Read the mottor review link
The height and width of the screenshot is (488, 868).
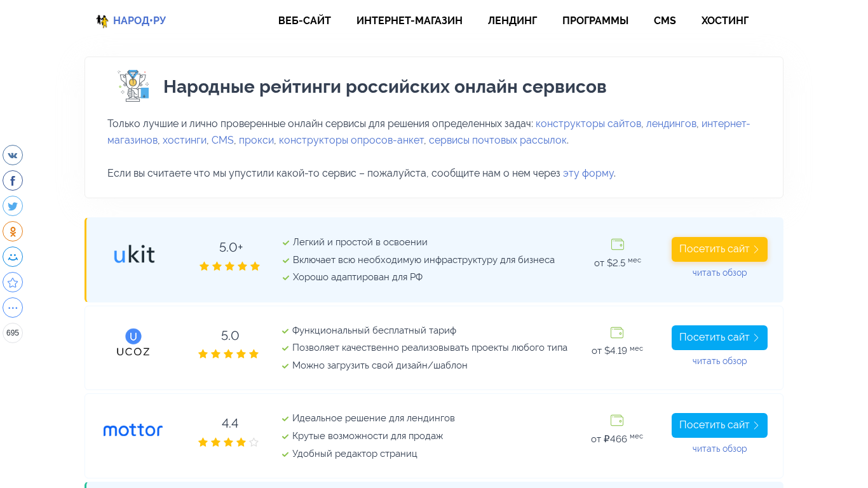719,449
